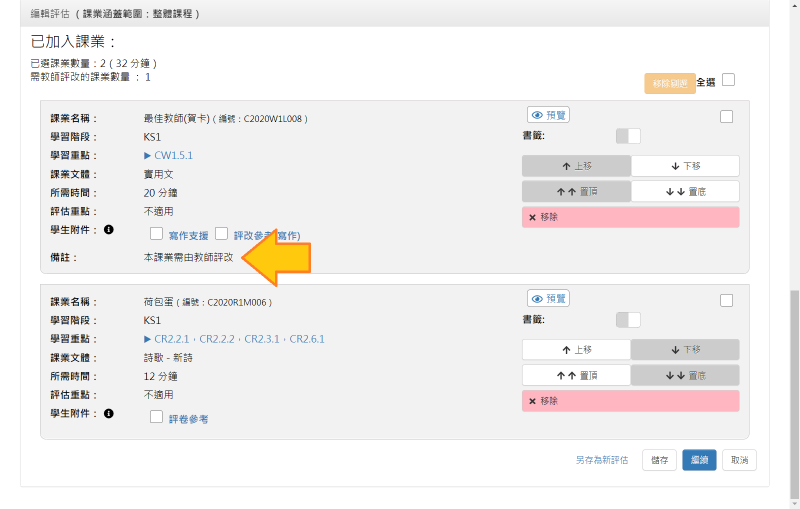Check the 寫作支援 attachment checkbox
The width and height of the screenshot is (800, 509).
(x=156, y=233)
